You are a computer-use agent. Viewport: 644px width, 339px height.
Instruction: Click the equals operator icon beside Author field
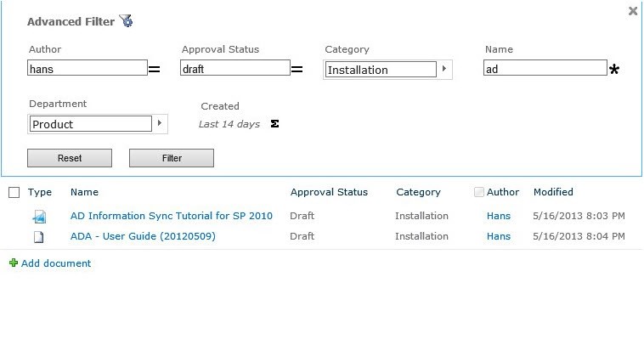154,70
